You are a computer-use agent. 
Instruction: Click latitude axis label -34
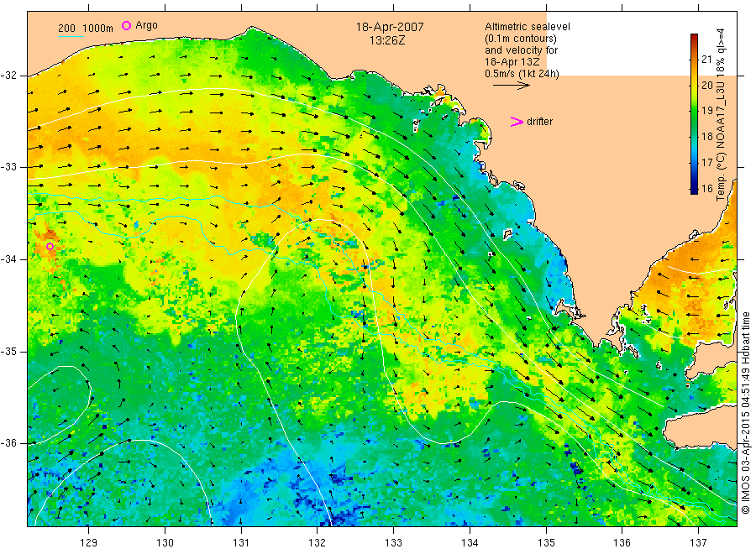pos(8,259)
